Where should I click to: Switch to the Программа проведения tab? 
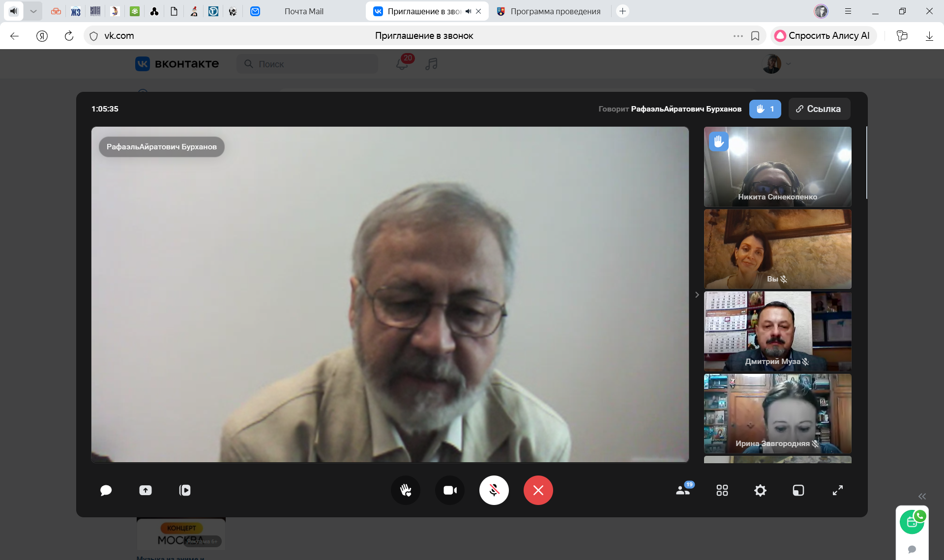(555, 11)
